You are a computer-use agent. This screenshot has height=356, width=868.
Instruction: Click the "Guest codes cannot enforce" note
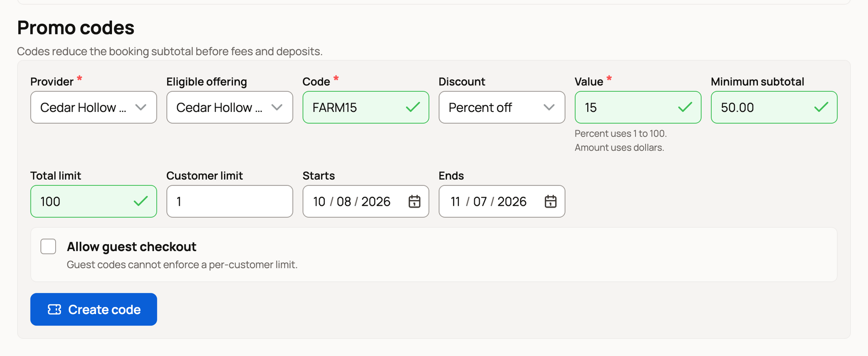(182, 265)
